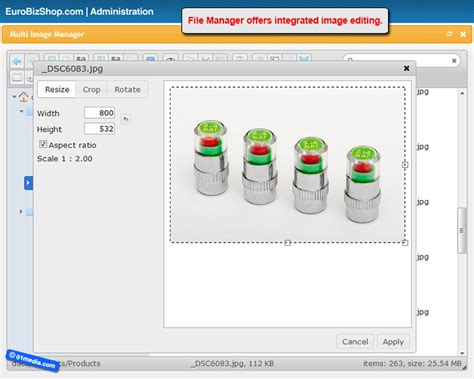The image size is (474, 379).
Task: Apply the image resize changes
Action: pos(393,342)
